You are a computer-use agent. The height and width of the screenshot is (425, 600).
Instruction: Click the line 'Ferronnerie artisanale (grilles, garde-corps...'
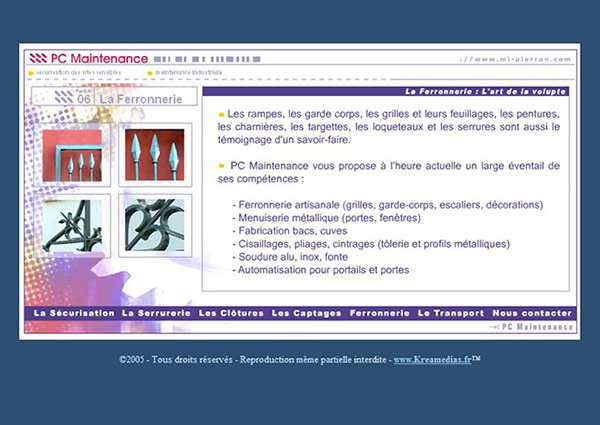[388, 205]
